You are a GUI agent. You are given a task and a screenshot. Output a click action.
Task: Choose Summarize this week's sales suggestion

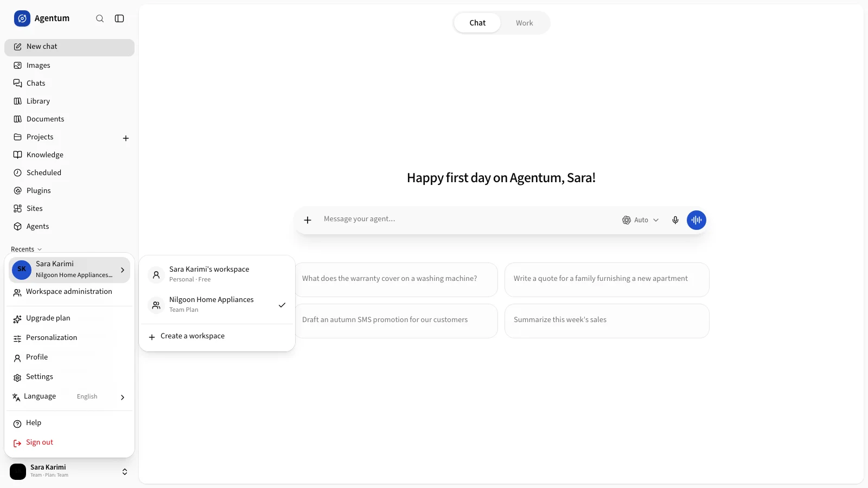pyautogui.click(x=607, y=321)
